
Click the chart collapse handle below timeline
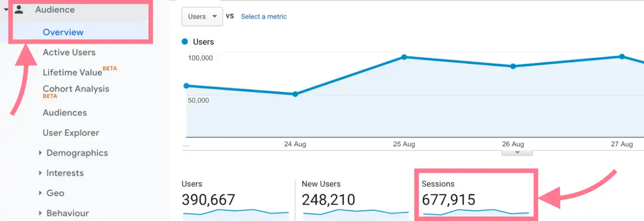click(x=517, y=153)
